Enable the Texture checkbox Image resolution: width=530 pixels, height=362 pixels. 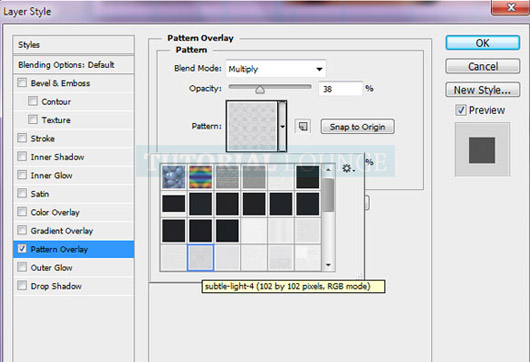tap(33, 119)
